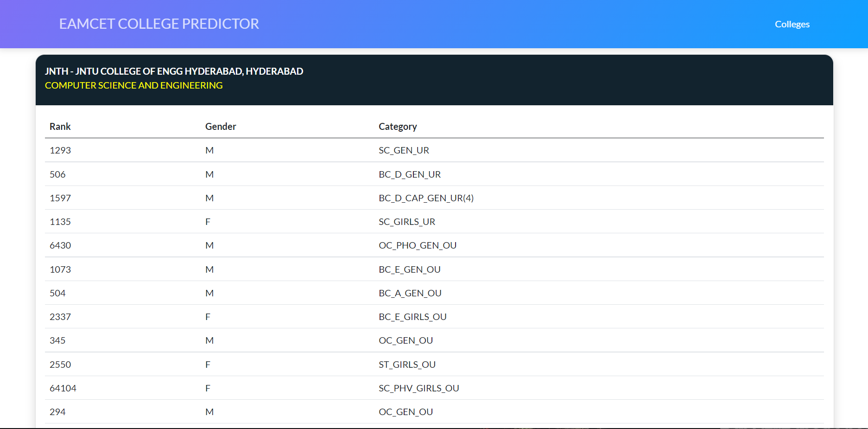Select the COMPUTER SCIENCE AND ENGINEERING branch text
The width and height of the screenshot is (868, 429).
[133, 85]
